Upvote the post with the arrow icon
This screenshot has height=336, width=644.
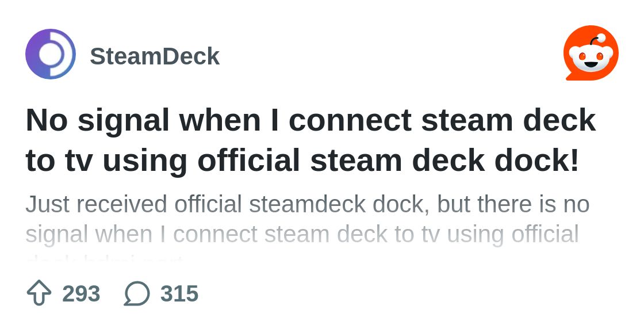39,293
